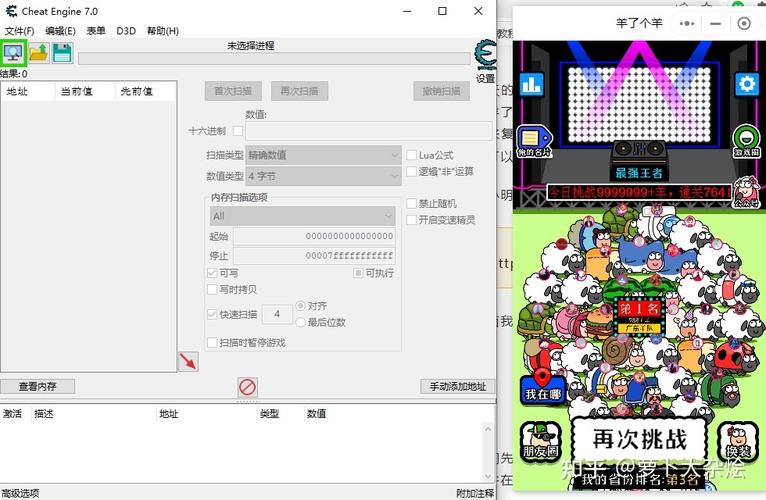Viewport: 766px width, 500px height.
Task: Toggle 快速扫描 checkbox
Action: pyautogui.click(x=212, y=314)
